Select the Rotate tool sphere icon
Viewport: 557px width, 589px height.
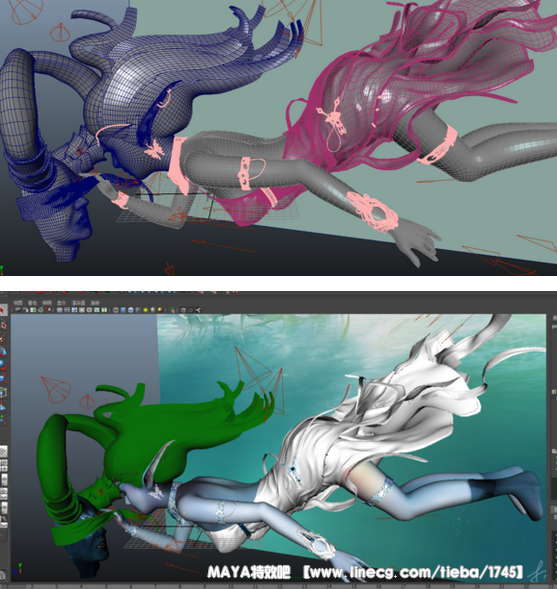[3, 365]
